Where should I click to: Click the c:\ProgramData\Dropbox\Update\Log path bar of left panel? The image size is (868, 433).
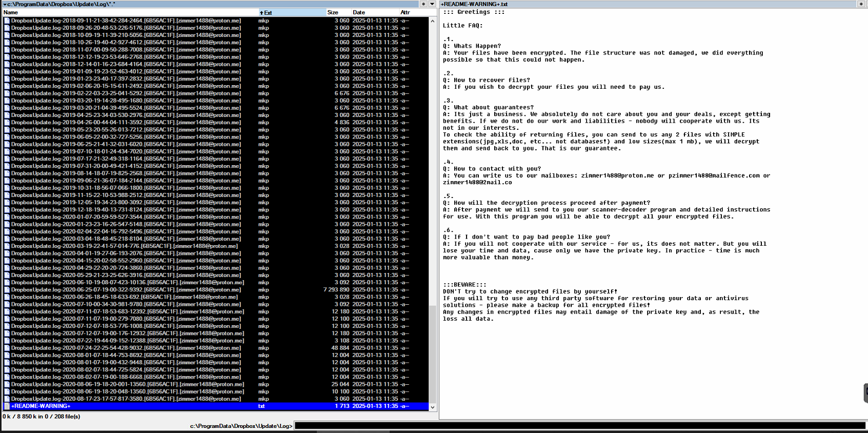click(x=210, y=4)
